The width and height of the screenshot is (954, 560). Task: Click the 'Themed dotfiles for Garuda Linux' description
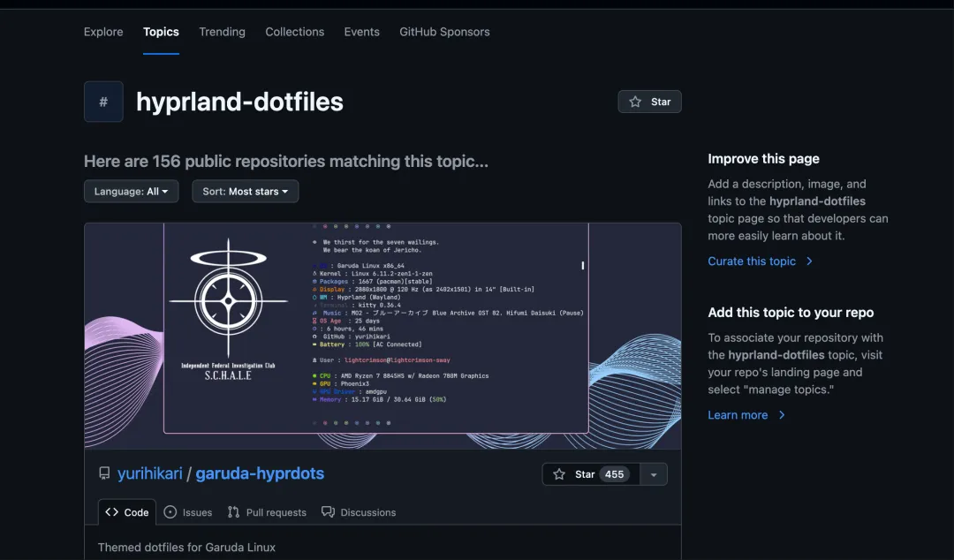(186, 548)
